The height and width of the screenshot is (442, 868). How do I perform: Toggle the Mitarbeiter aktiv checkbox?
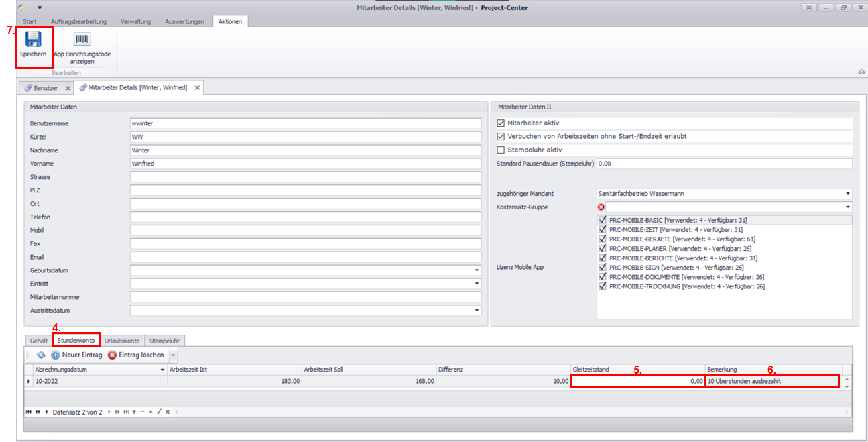point(501,123)
